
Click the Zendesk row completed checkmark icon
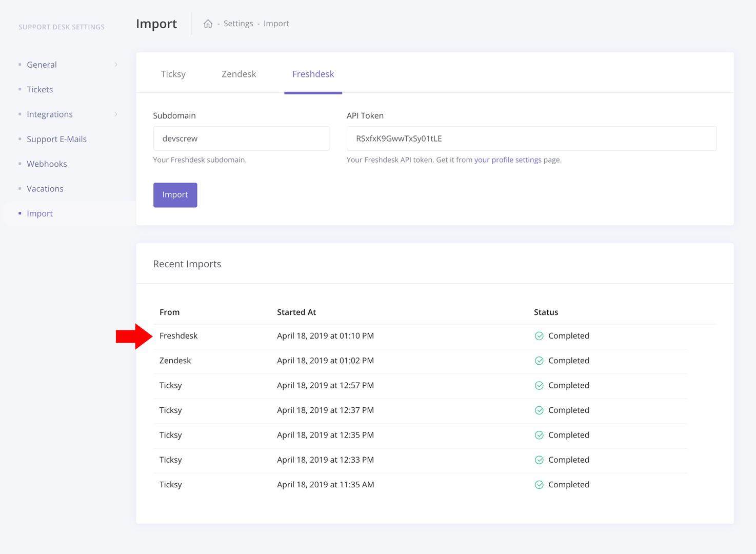539,361
